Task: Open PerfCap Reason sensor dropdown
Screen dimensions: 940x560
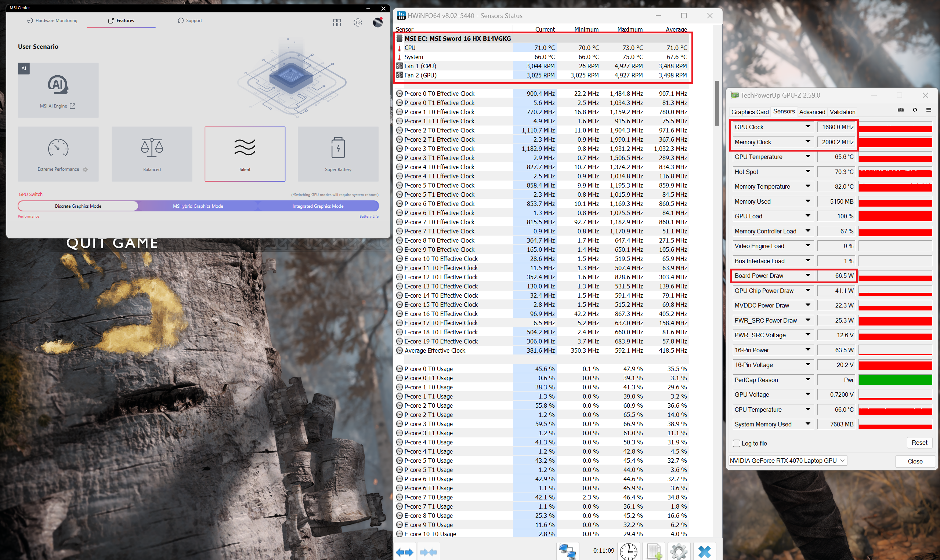Action: point(808,379)
